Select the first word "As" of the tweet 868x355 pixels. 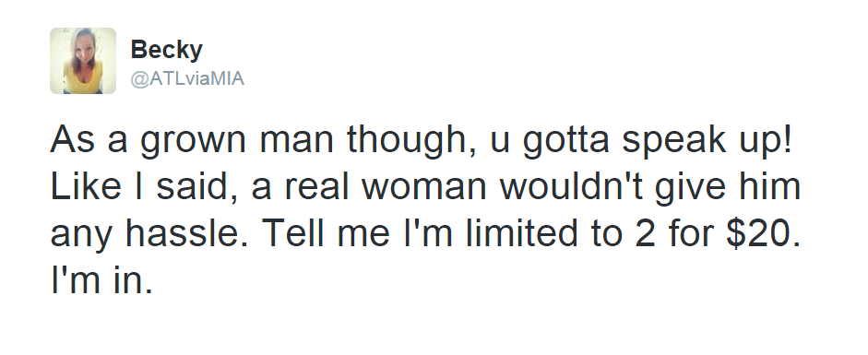pos(72,141)
